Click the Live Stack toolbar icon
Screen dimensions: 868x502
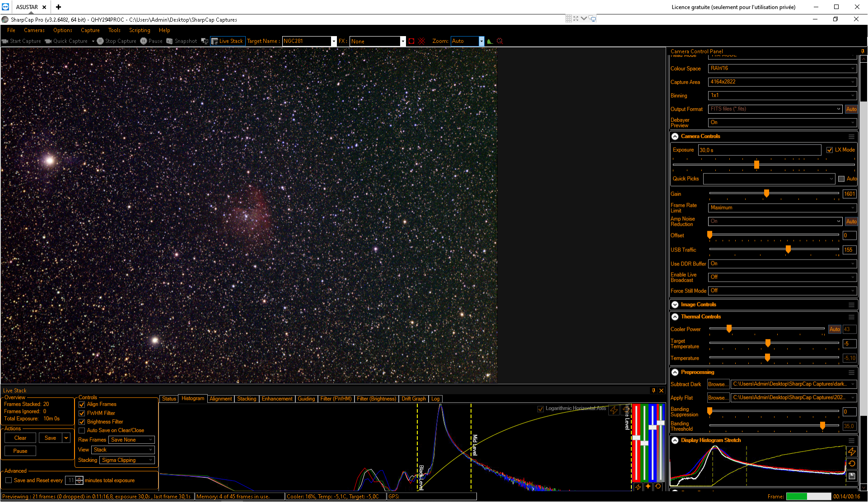pos(215,41)
